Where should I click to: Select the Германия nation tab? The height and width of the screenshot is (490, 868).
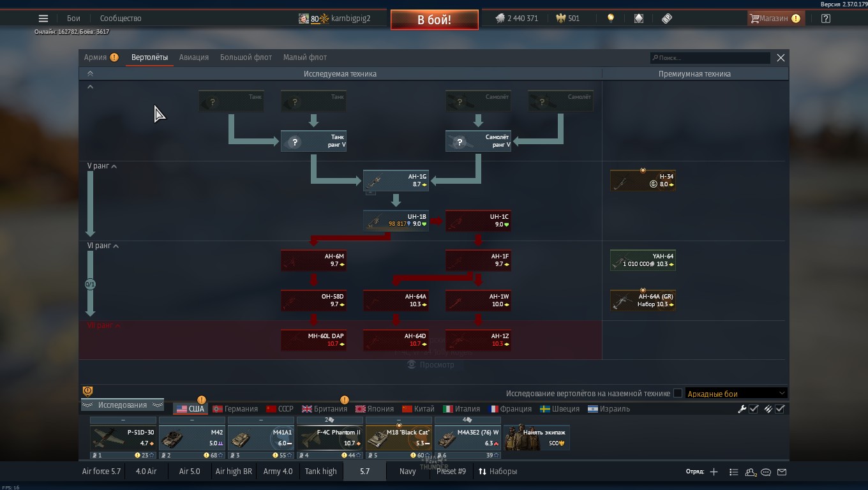point(236,409)
